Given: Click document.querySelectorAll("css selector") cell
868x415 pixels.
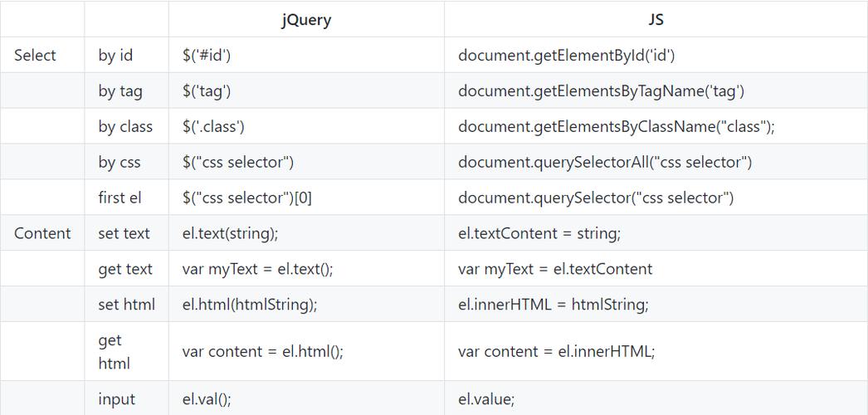Looking at the screenshot, I should coord(656,162).
